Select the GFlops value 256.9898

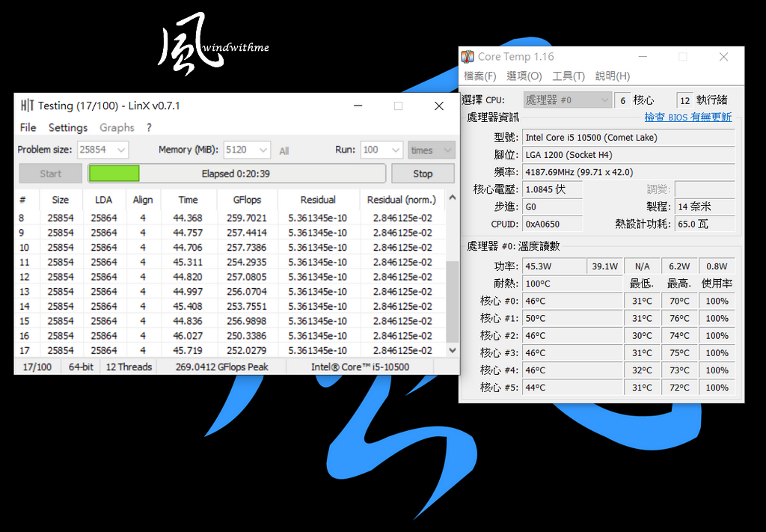pyautogui.click(x=247, y=321)
